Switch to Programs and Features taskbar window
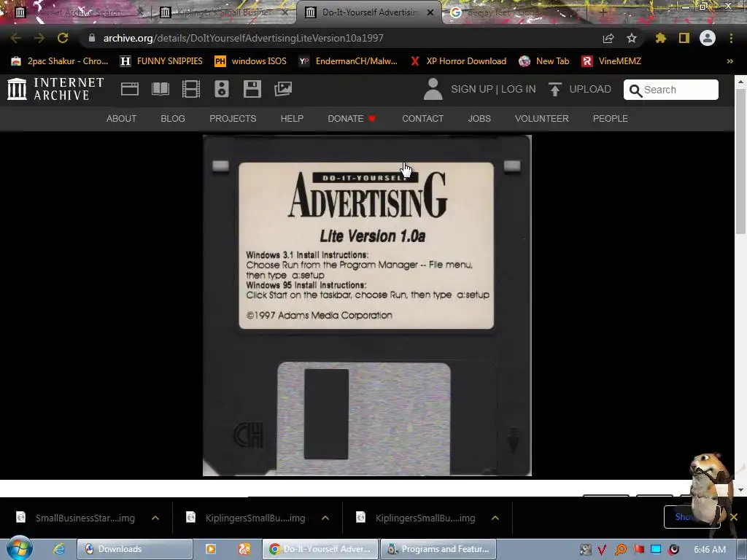The height and width of the screenshot is (560, 747). (x=438, y=549)
